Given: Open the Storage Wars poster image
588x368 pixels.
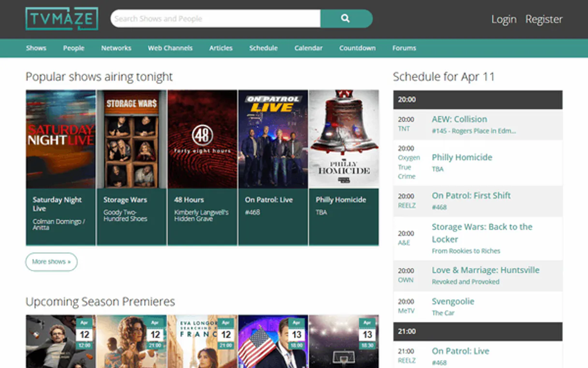Looking at the screenshot, I should (x=132, y=139).
